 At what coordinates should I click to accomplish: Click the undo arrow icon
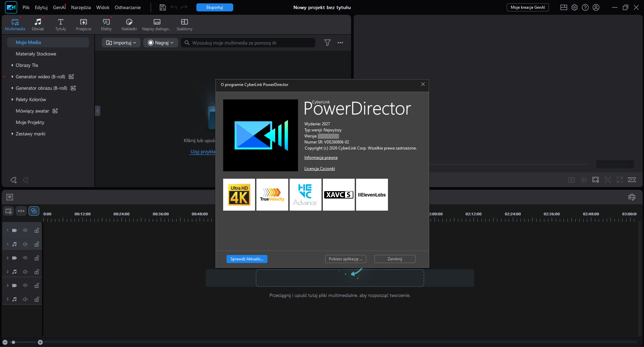(x=174, y=7)
